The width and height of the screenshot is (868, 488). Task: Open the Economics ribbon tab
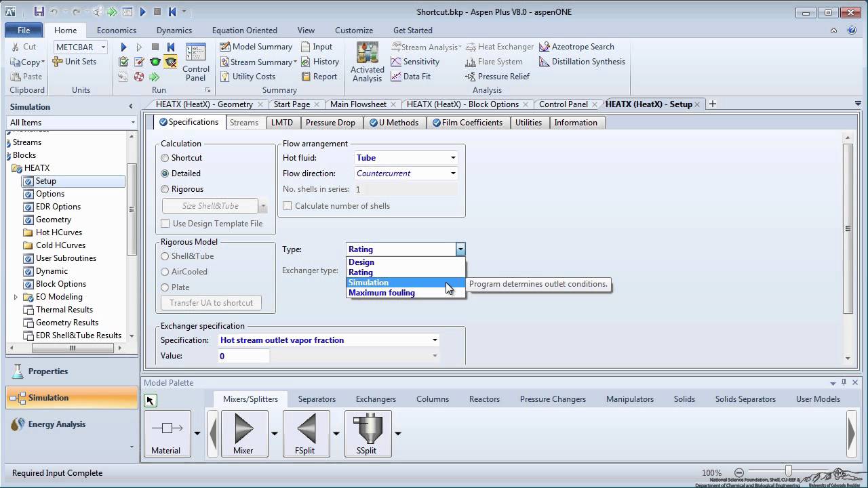point(117,30)
